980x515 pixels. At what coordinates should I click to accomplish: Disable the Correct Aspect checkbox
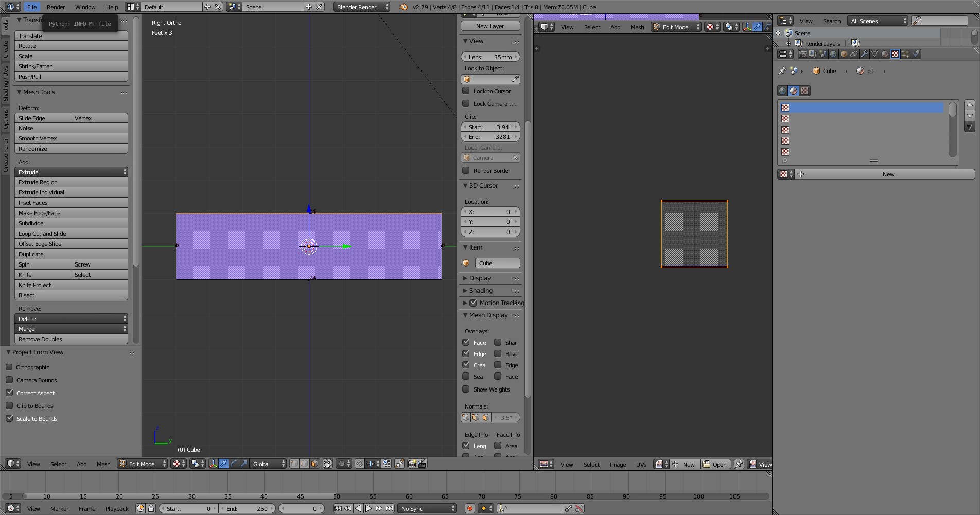coord(9,393)
